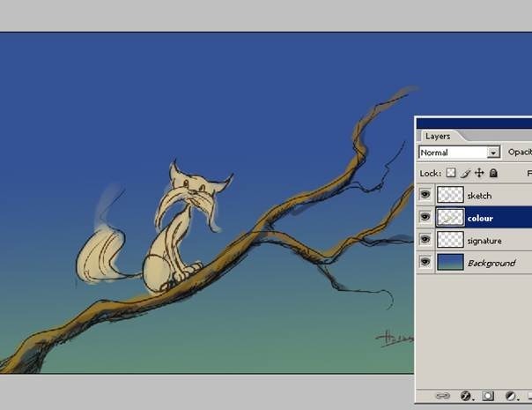Image resolution: width=532 pixels, height=410 pixels.
Task: Click the link layers icon
Action: click(x=445, y=397)
